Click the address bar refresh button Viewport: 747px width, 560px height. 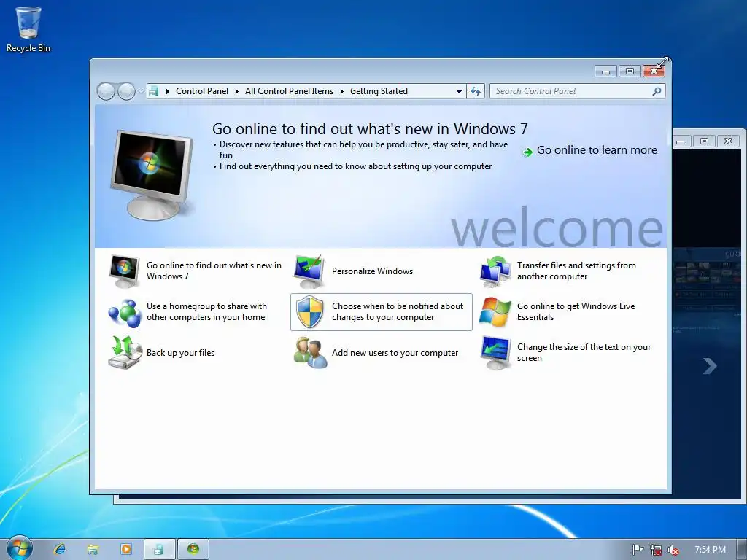click(476, 91)
